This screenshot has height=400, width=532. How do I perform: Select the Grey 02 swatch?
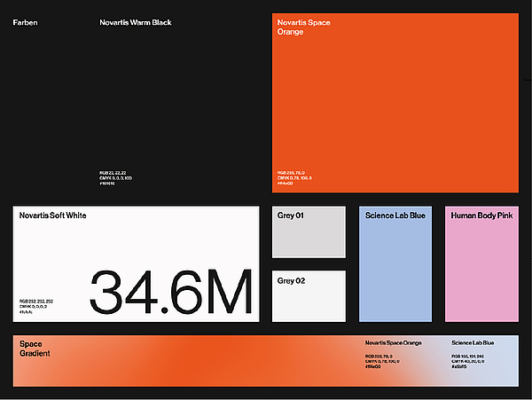click(x=309, y=296)
